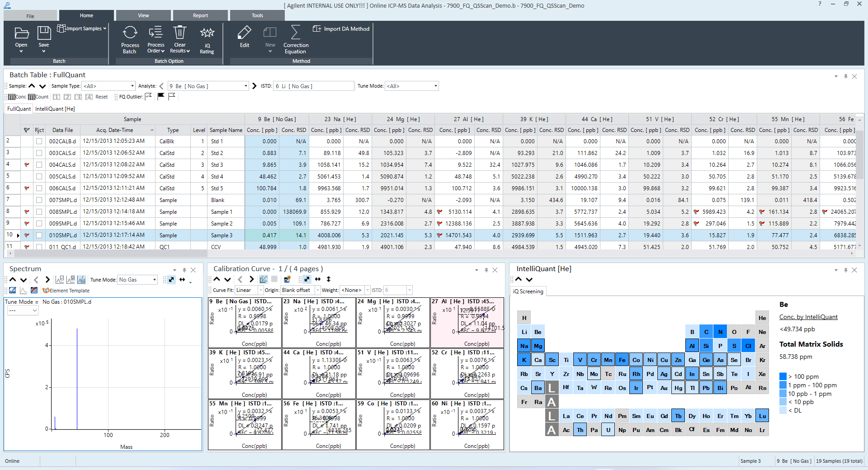Check the Rjct box for 008SMPL.d
Viewport: 868px width, 470px height.
coord(39,212)
